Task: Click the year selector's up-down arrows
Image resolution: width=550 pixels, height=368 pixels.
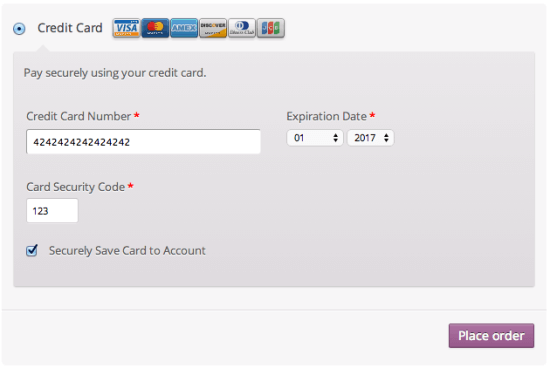Action: [386, 138]
